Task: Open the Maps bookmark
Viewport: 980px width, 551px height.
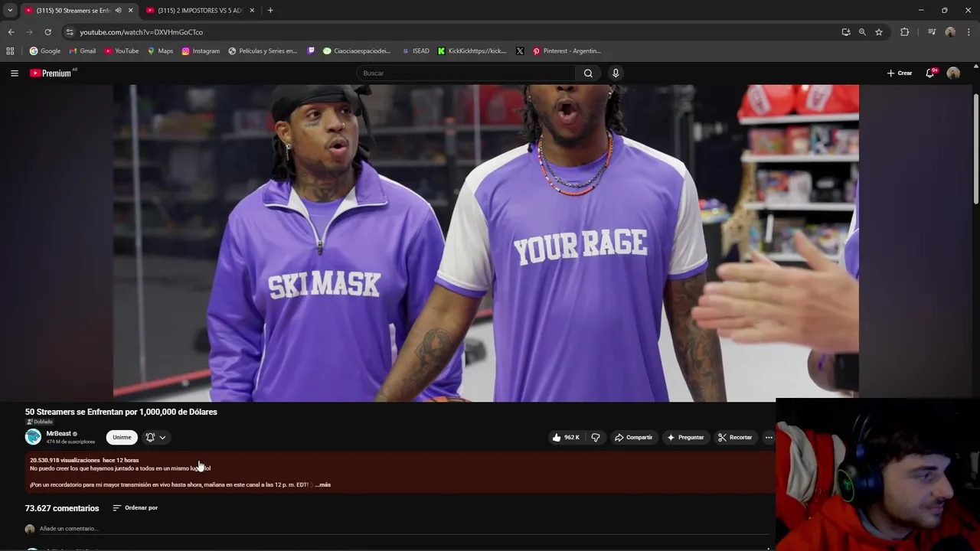Action: 161,51
